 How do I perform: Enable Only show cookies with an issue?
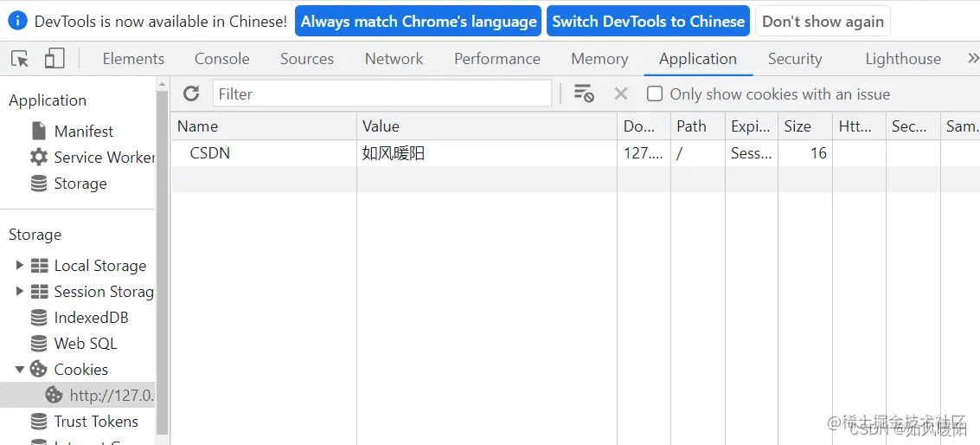point(655,94)
